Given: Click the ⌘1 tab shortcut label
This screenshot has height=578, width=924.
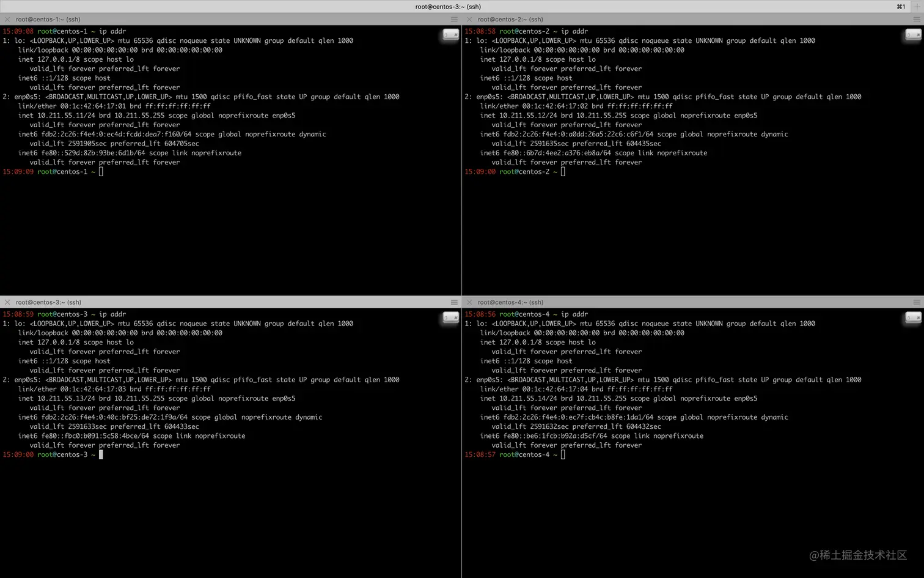Looking at the screenshot, I should pyautogui.click(x=901, y=7).
